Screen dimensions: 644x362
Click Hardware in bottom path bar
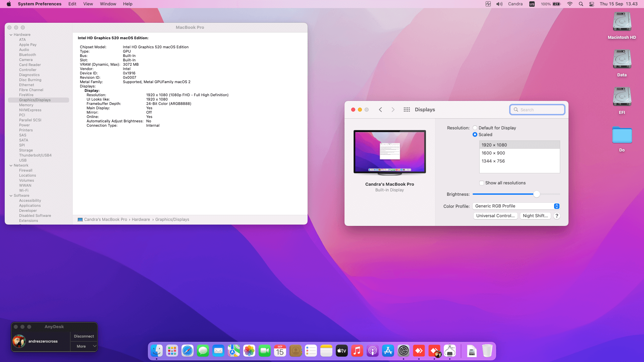click(x=141, y=220)
